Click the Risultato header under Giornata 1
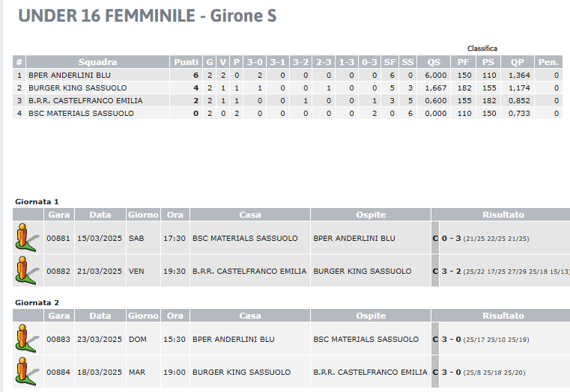The image size is (570, 392). (503, 215)
